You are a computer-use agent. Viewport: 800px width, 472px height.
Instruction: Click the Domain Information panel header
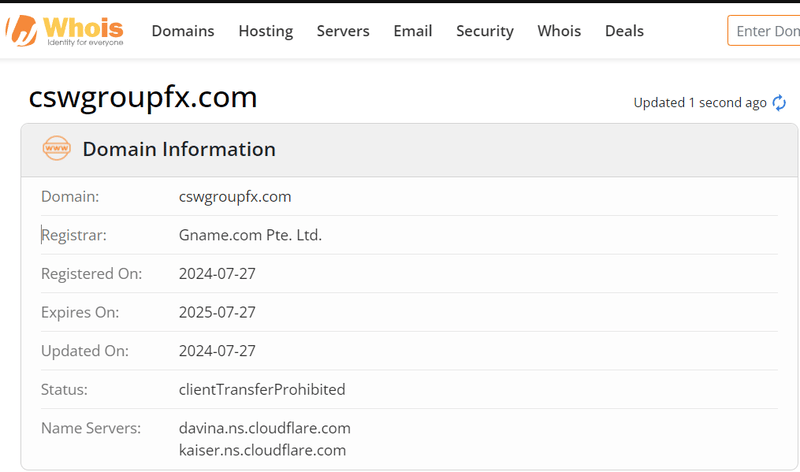409,150
